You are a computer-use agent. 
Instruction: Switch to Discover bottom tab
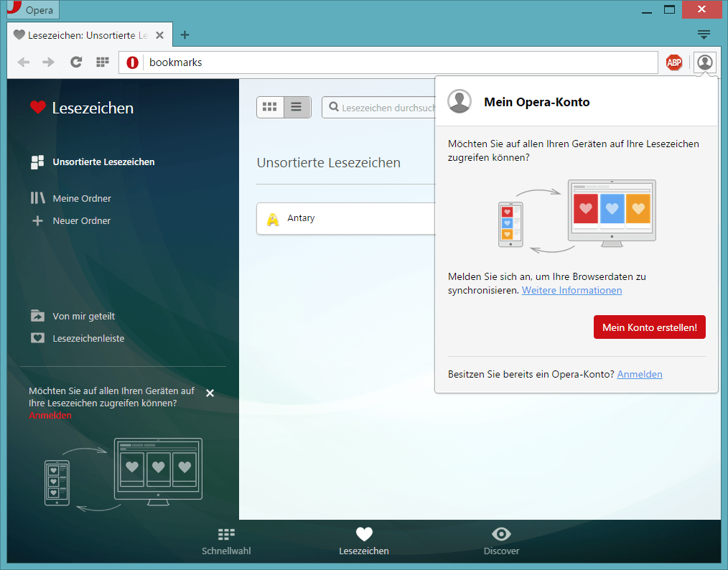click(501, 542)
